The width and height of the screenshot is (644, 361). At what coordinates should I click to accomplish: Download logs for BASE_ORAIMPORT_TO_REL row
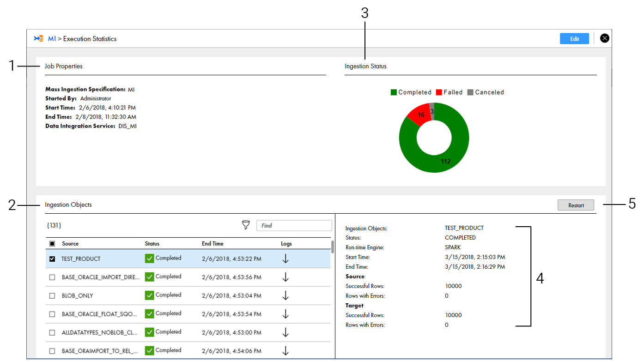(286, 351)
